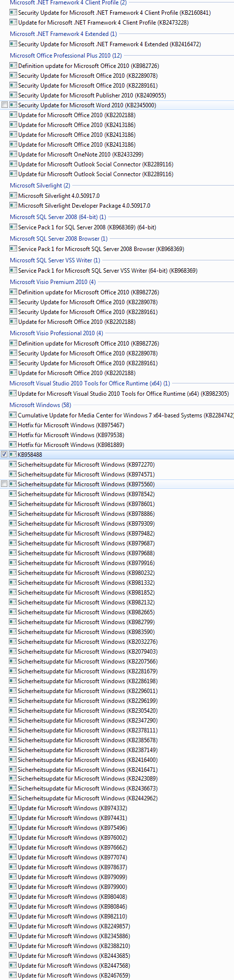Click the icon beside Hotfix KB975467
Viewport: 234px width, 980px height.
point(13,425)
